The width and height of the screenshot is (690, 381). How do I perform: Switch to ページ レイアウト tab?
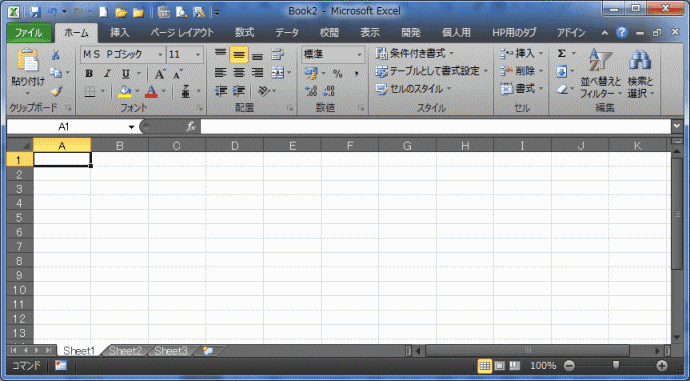(182, 33)
